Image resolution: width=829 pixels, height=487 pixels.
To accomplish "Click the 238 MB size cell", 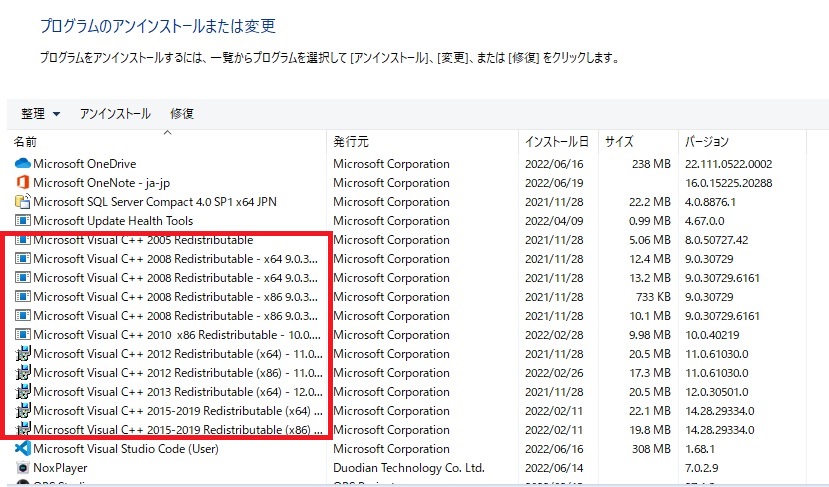I will tap(651, 163).
